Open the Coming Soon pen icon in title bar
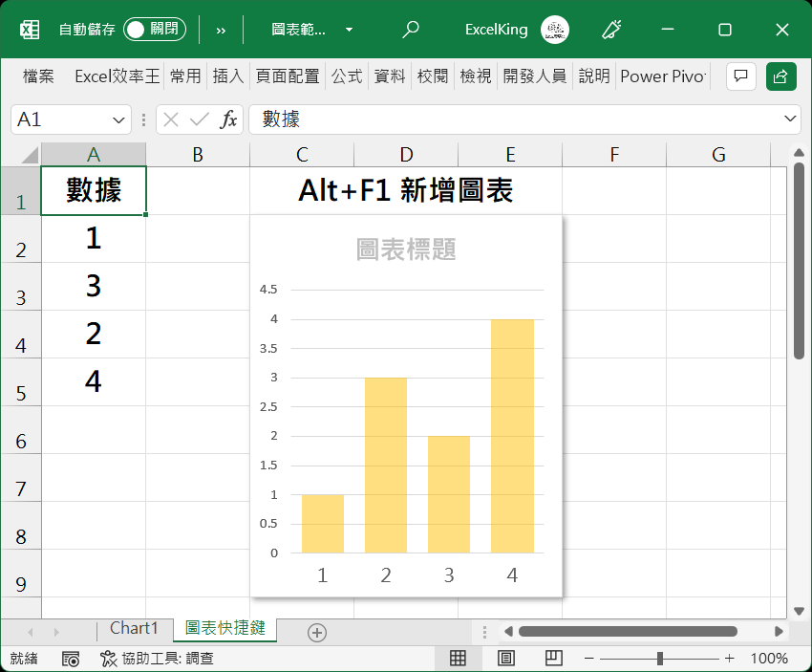The image size is (812, 672). (611, 30)
